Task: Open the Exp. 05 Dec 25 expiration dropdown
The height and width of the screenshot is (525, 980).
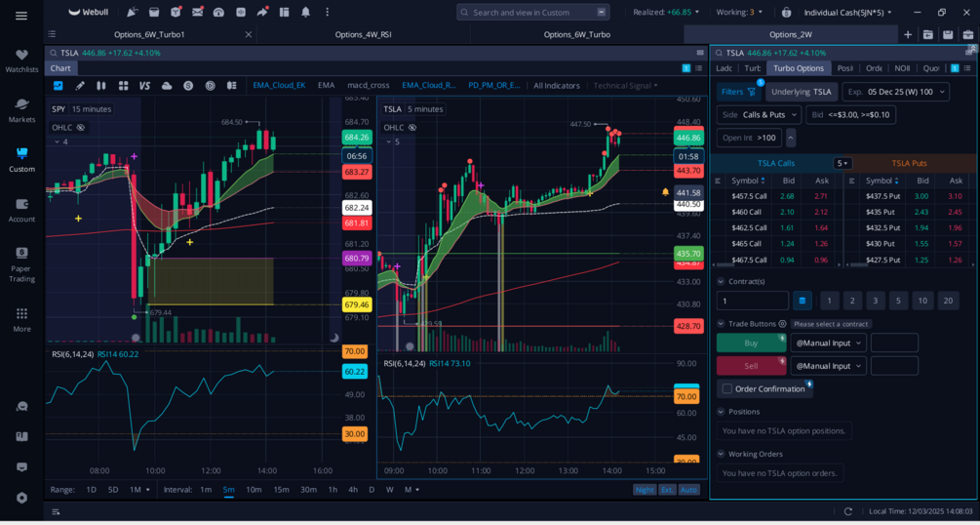Action: 895,92
